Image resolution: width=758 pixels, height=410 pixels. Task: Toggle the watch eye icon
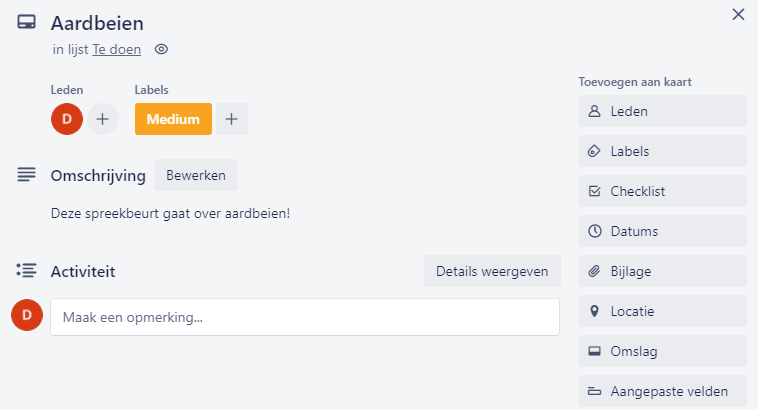pyautogui.click(x=161, y=49)
